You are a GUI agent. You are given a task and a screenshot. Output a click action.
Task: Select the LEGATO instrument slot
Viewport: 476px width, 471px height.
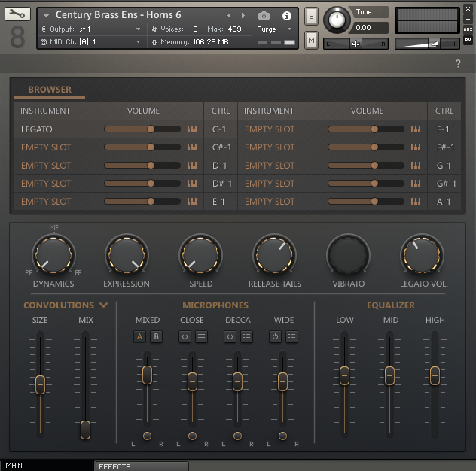(36, 129)
